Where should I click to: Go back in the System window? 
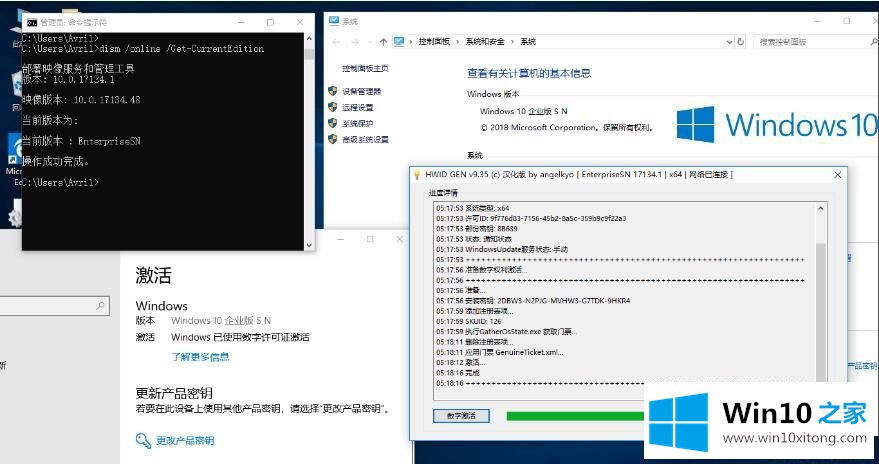pyautogui.click(x=336, y=42)
